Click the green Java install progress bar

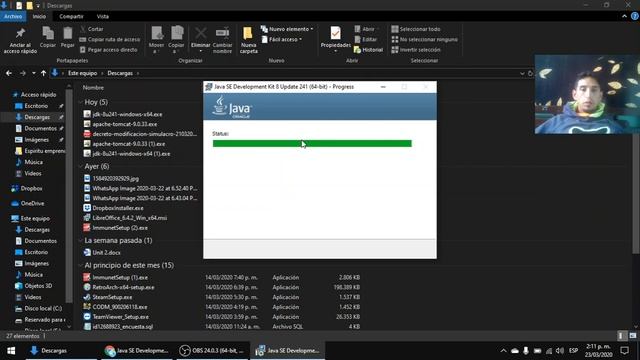coord(312,143)
